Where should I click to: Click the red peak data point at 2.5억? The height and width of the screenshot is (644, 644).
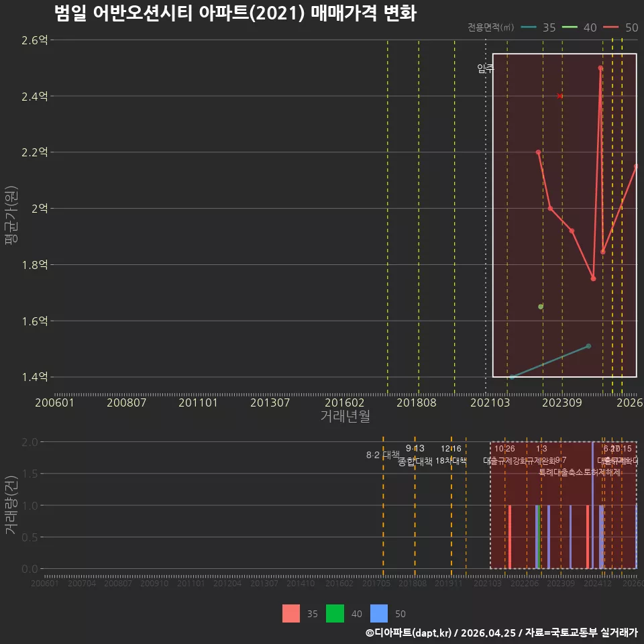pos(600,68)
